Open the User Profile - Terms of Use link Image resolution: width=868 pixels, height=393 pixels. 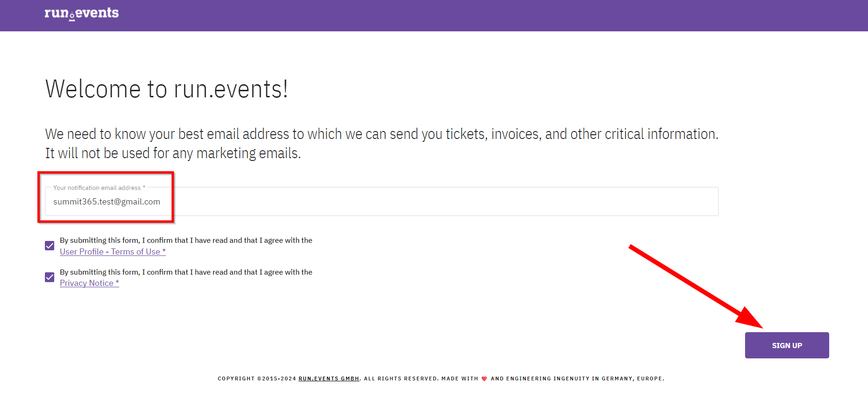113,252
